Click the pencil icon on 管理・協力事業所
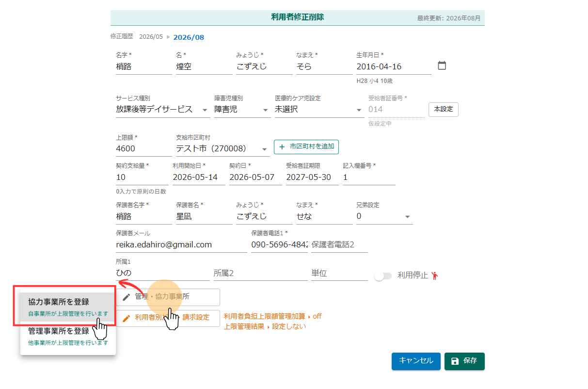The width and height of the screenshot is (588, 389). [x=127, y=297]
